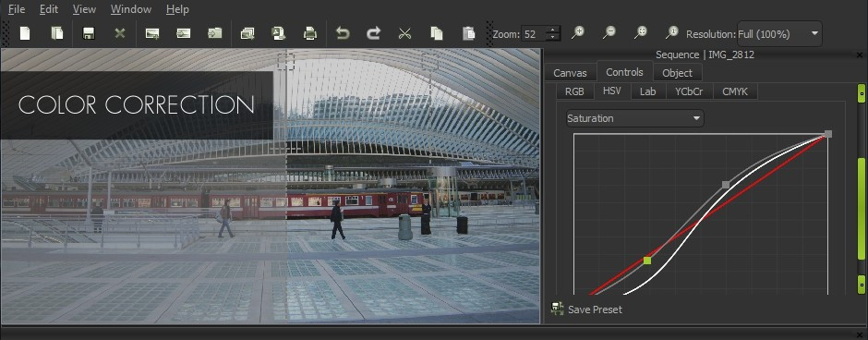Viewport: 868px width, 340px height.
Task: Select the green curve control point
Action: point(647,261)
